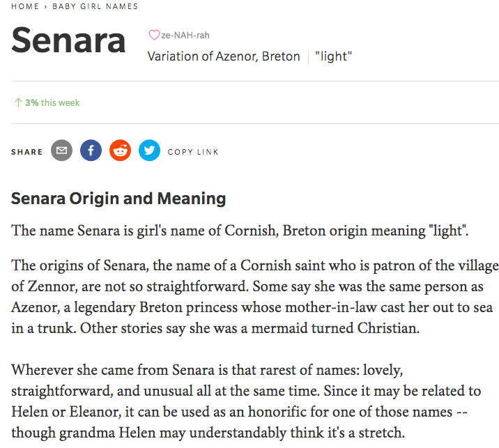Share the name via email icon

(62, 150)
